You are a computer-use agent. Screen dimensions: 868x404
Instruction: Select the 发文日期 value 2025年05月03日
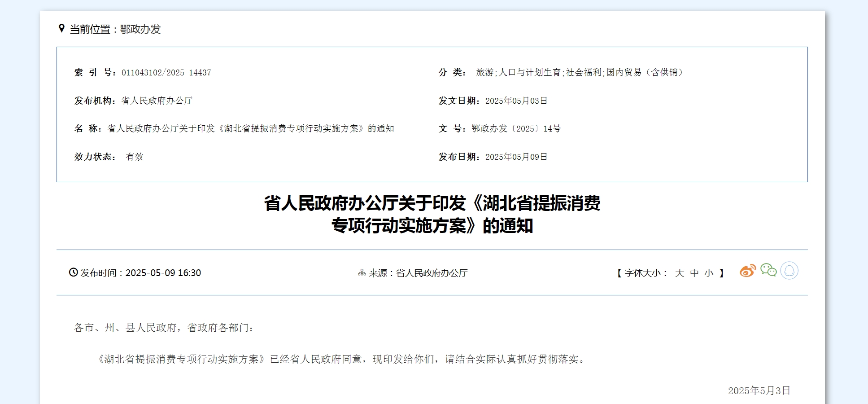tap(516, 101)
